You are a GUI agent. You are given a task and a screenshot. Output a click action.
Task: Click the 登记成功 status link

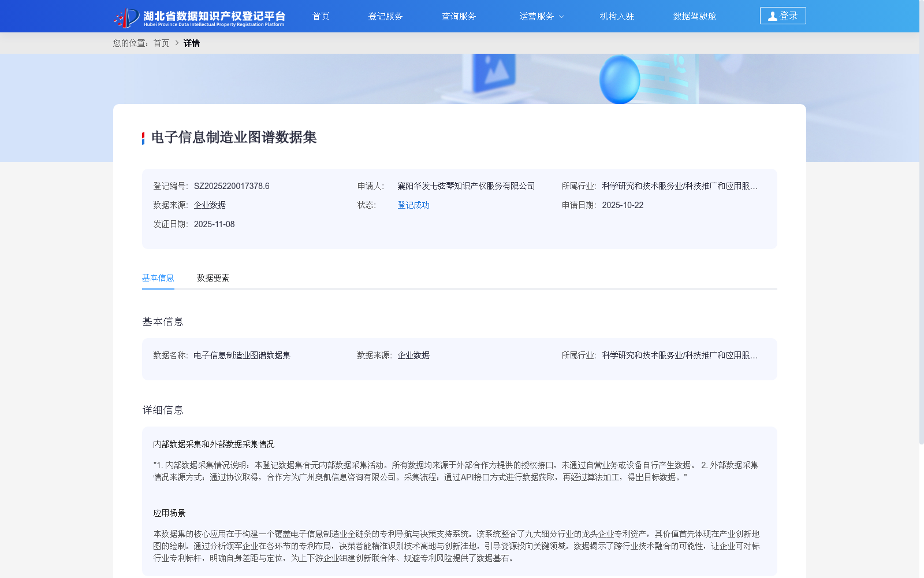(412, 205)
